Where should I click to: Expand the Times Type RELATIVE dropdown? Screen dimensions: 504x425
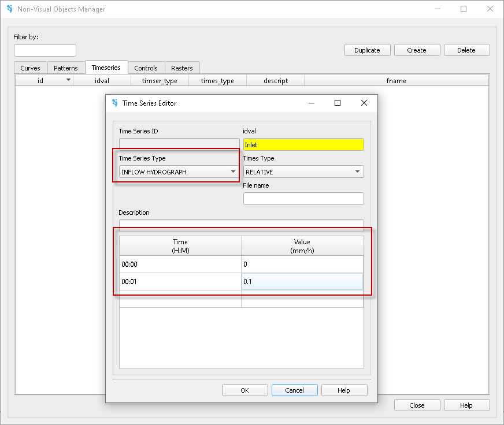coord(303,172)
